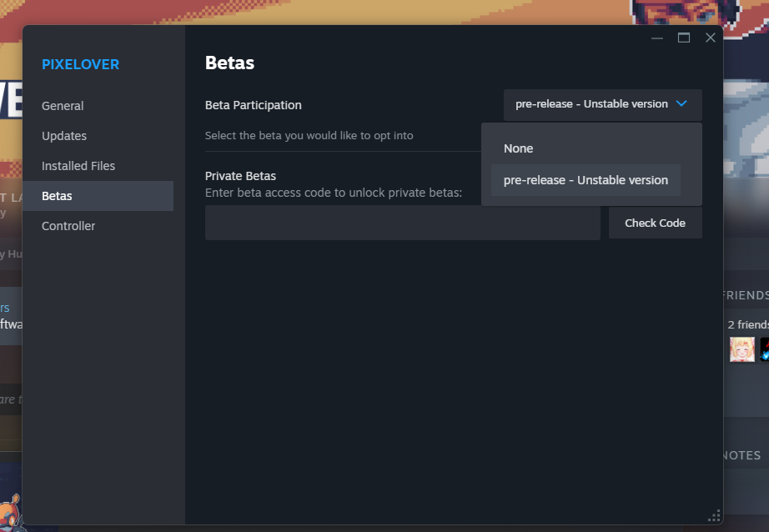Click 'Select the beta you would like' text
Viewport: 769px width, 532px height.
click(309, 135)
